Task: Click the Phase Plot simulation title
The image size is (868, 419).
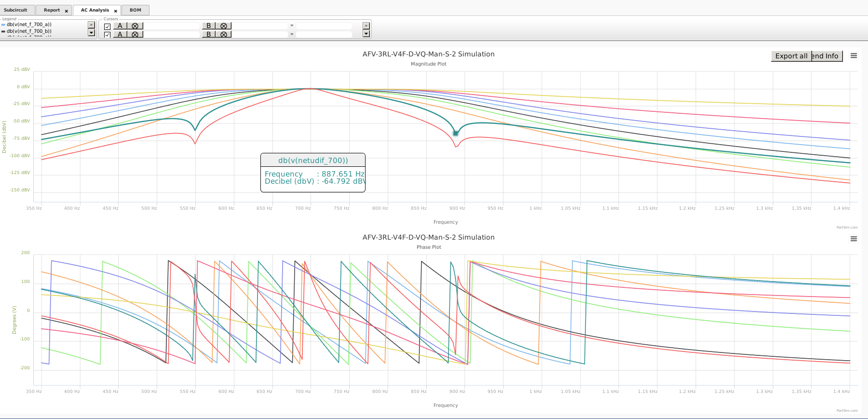Action: [x=429, y=237]
